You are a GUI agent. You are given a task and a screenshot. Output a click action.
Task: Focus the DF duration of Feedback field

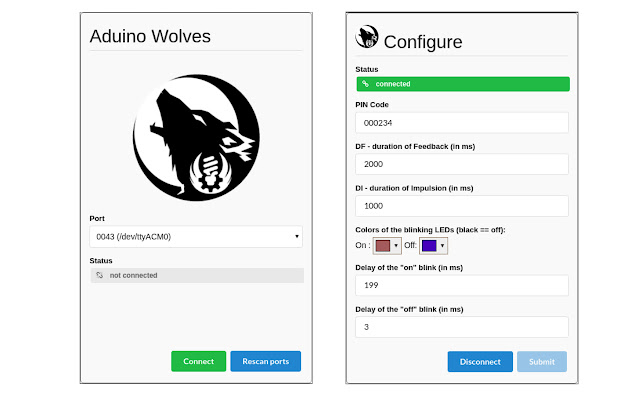click(462, 164)
